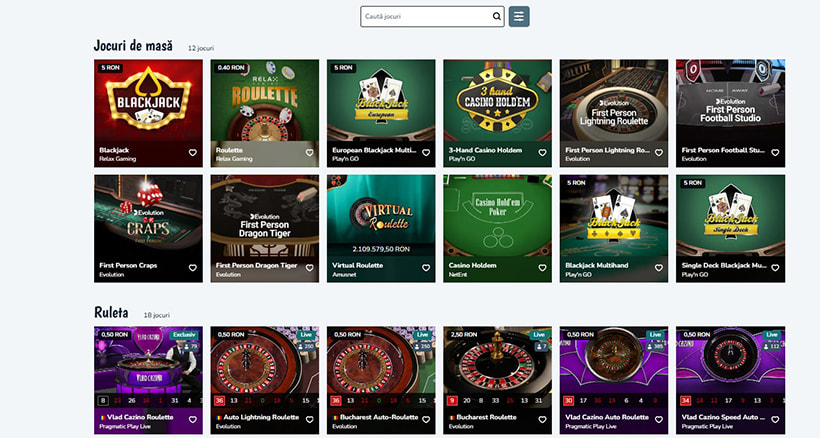
Task: Add Bucharest Roulette to favorites
Action: 542,420
